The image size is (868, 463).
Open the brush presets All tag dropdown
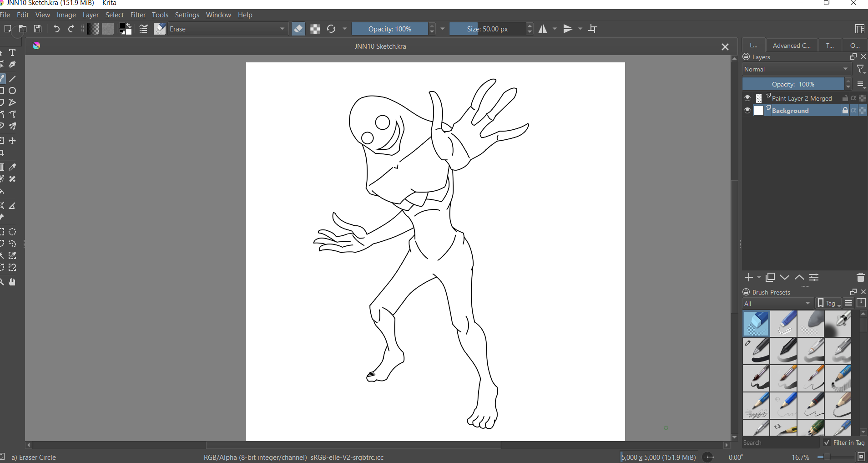tap(777, 303)
